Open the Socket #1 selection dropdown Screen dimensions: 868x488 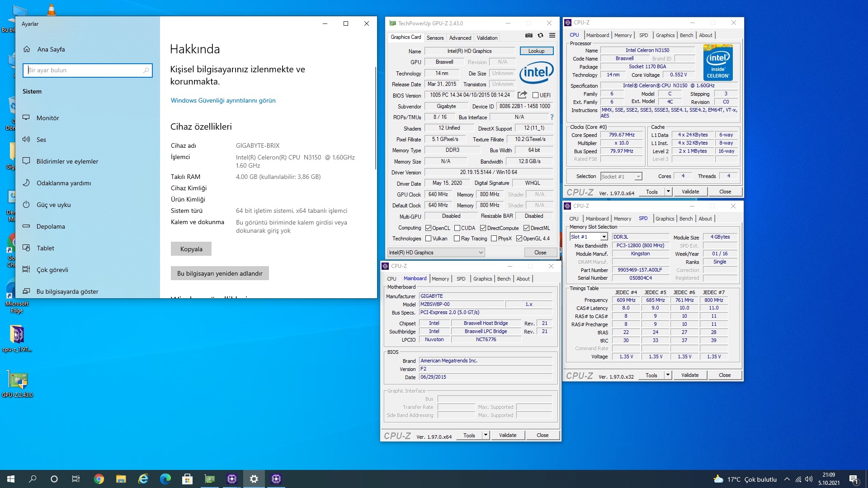pyautogui.click(x=621, y=176)
